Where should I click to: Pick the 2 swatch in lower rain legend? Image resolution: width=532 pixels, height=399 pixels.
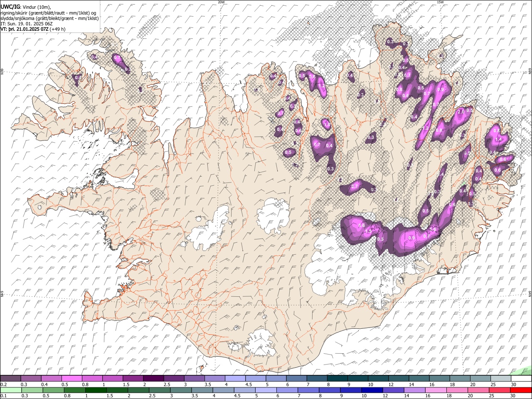pyautogui.click(x=138, y=390)
